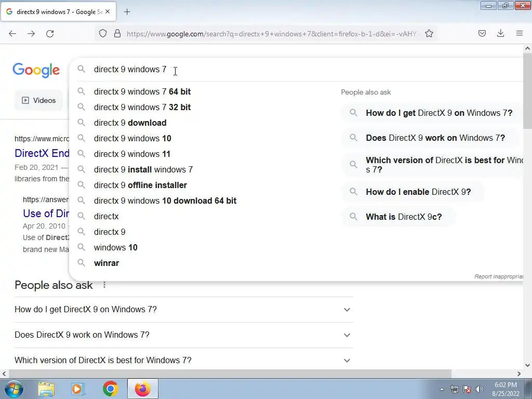Launch Windows Media Player from taskbar

pyautogui.click(x=78, y=389)
